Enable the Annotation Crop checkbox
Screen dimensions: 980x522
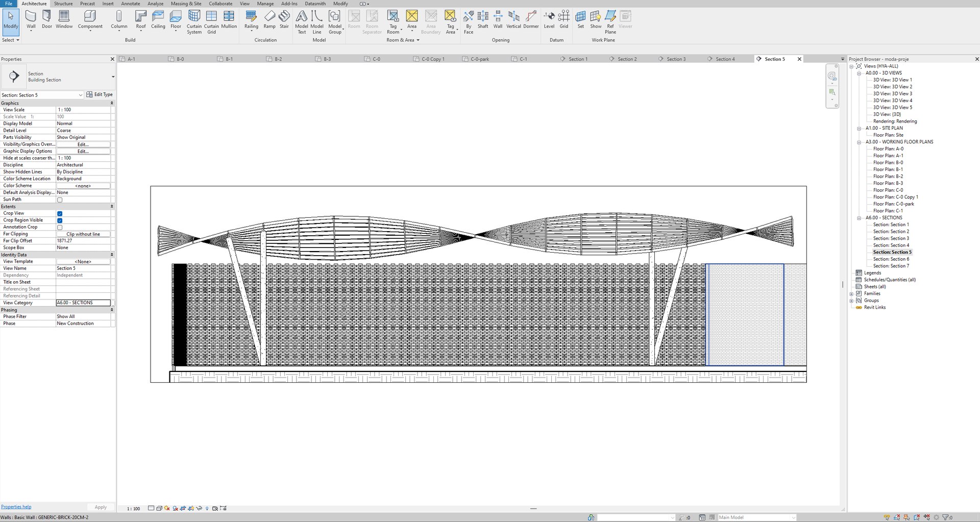(x=60, y=228)
